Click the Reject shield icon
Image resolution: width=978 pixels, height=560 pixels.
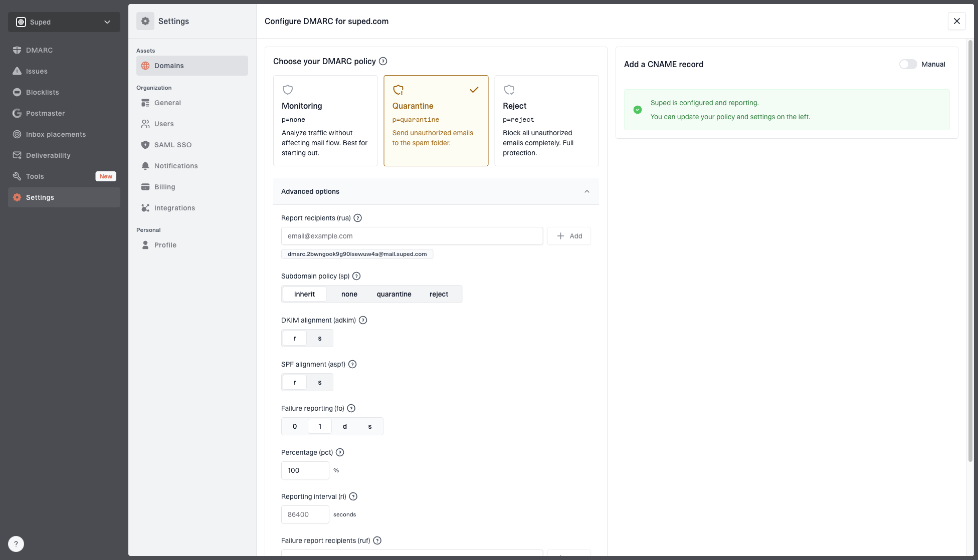point(509,90)
